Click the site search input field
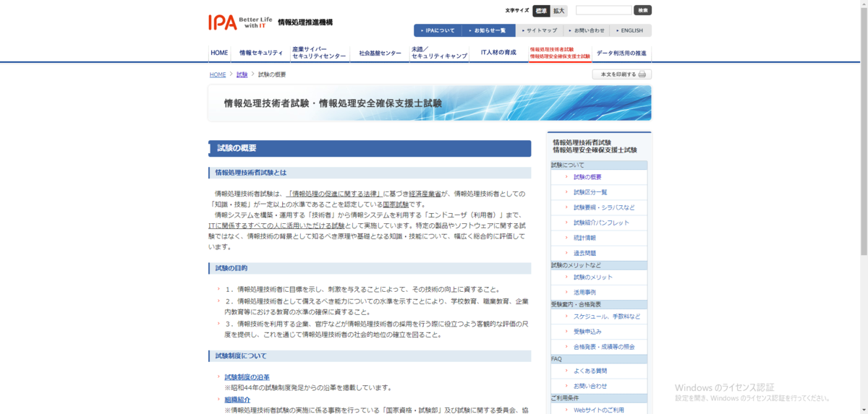The width and height of the screenshot is (868, 414). (x=604, y=10)
